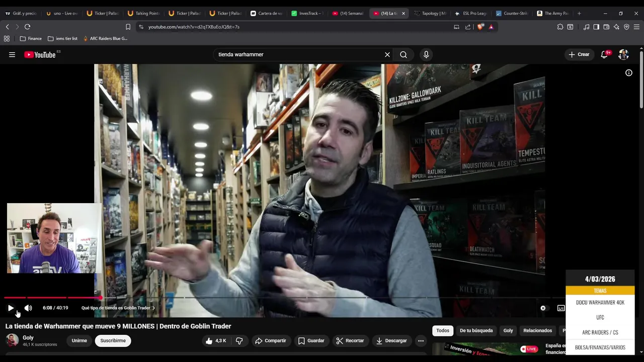
Task: Switch to the ESL Pro League tab
Action: (x=471, y=13)
